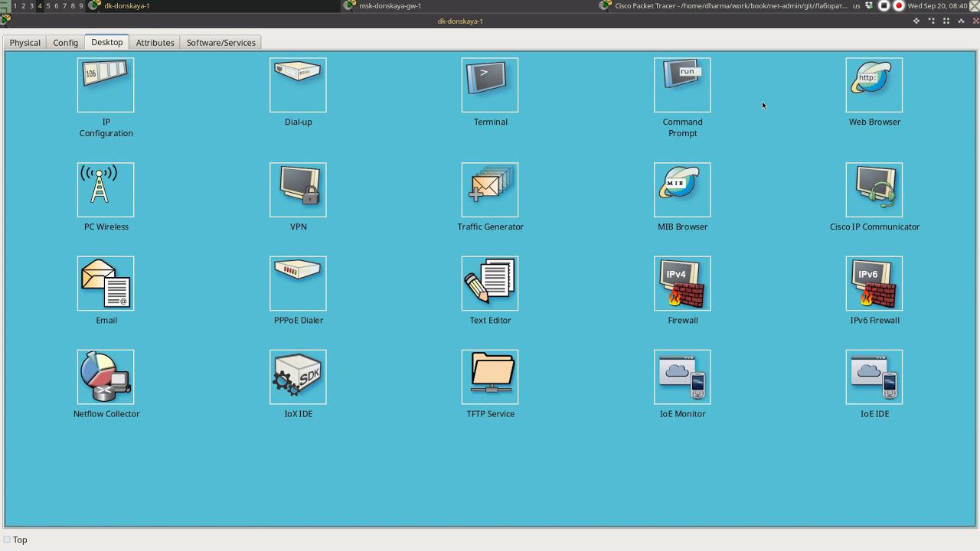The height and width of the screenshot is (551, 980).
Task: Open the IPv4 Firewall settings
Action: (682, 283)
